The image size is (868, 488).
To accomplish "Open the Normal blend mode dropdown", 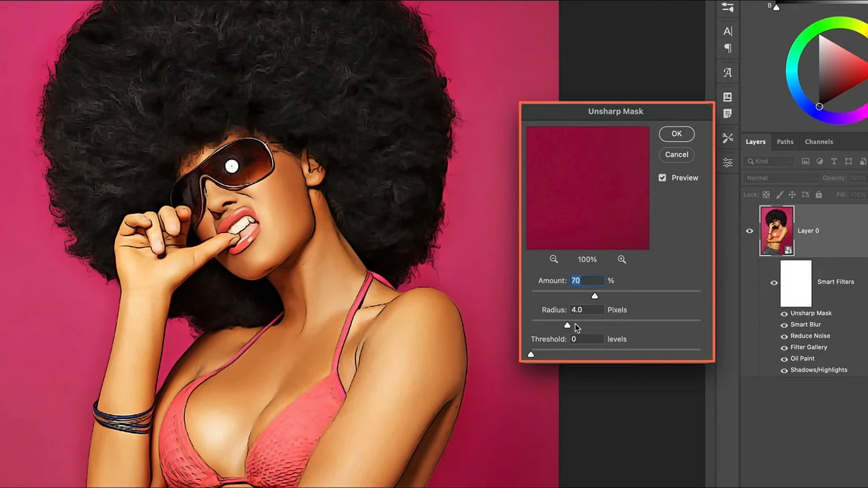I will [x=781, y=178].
